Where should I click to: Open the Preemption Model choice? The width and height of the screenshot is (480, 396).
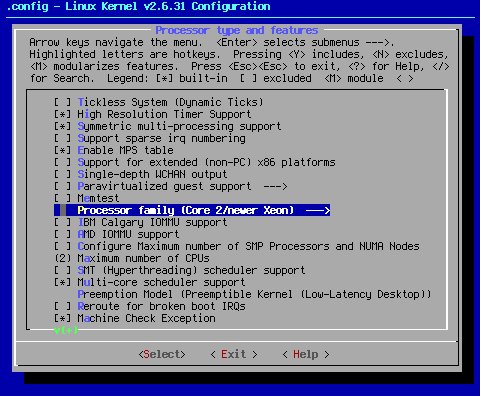point(254,294)
